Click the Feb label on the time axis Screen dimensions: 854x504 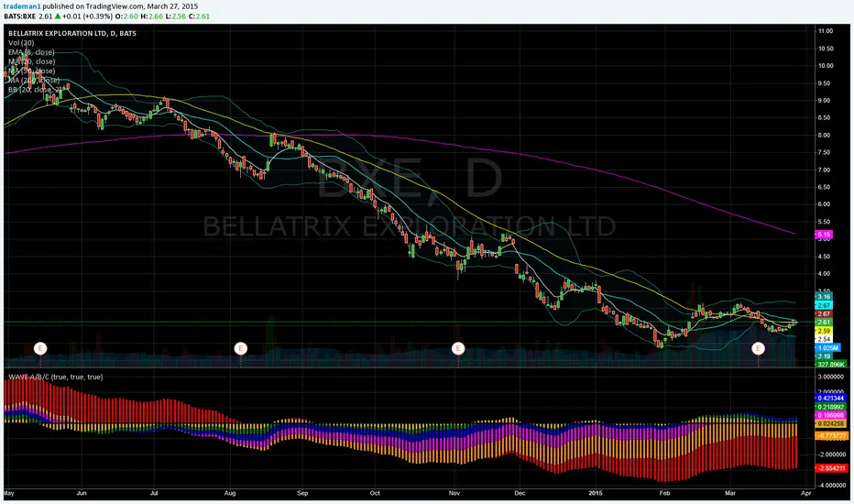click(x=664, y=493)
